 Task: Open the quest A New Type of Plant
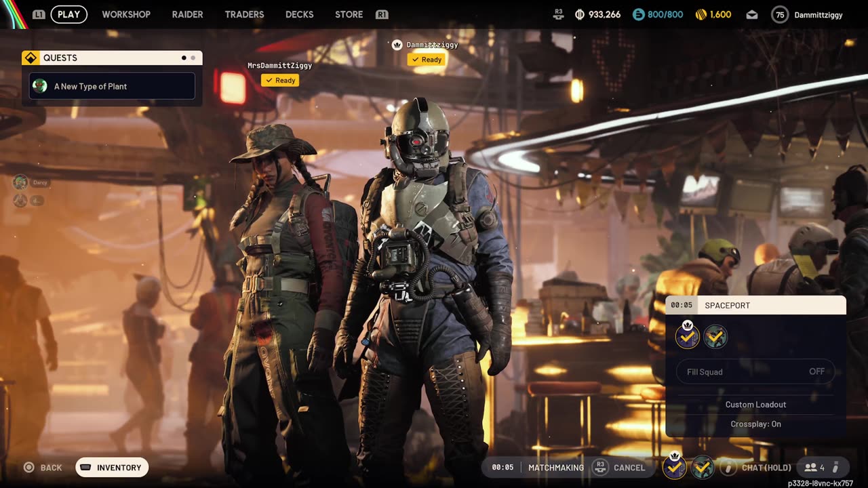tap(112, 86)
